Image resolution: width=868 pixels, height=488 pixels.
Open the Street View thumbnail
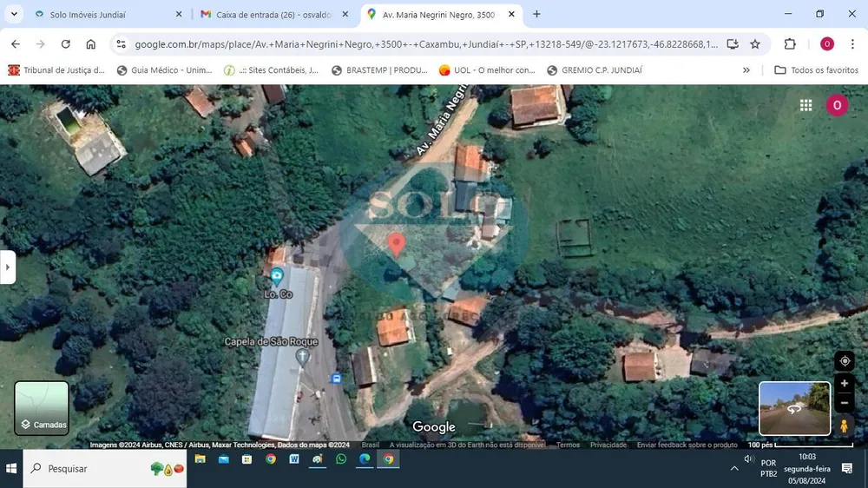[x=794, y=408]
